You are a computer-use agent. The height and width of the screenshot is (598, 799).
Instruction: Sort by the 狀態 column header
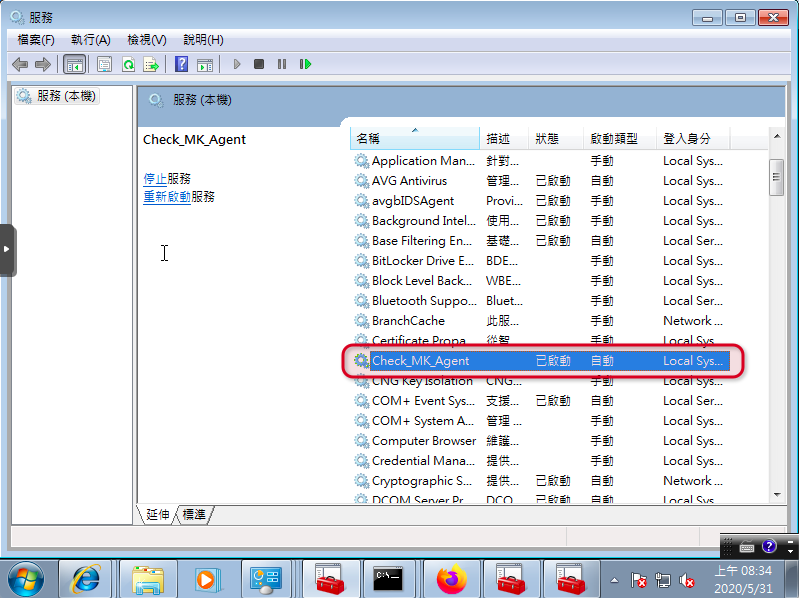[556, 139]
